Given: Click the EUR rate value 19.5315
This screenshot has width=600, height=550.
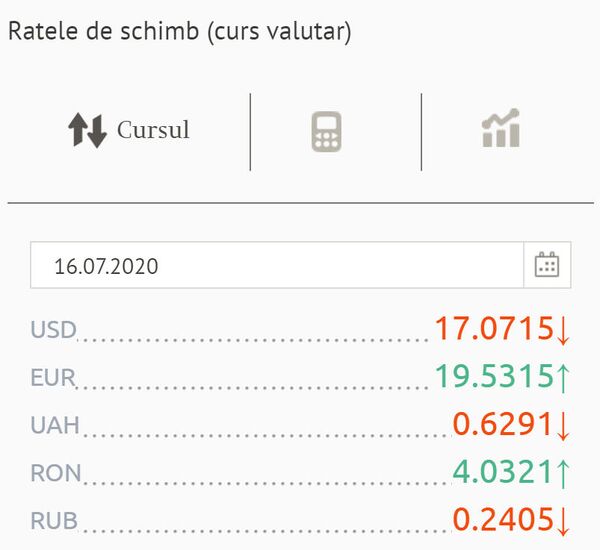Looking at the screenshot, I should click(x=494, y=376).
